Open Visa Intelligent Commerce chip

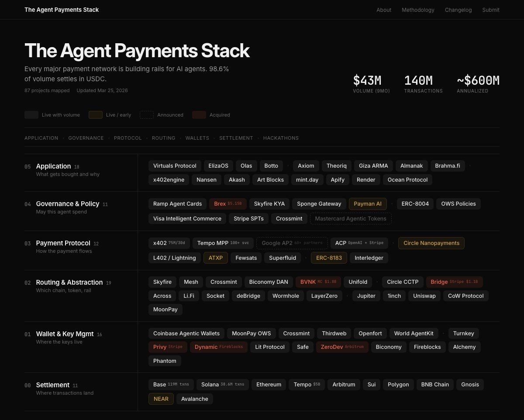[x=187, y=219]
